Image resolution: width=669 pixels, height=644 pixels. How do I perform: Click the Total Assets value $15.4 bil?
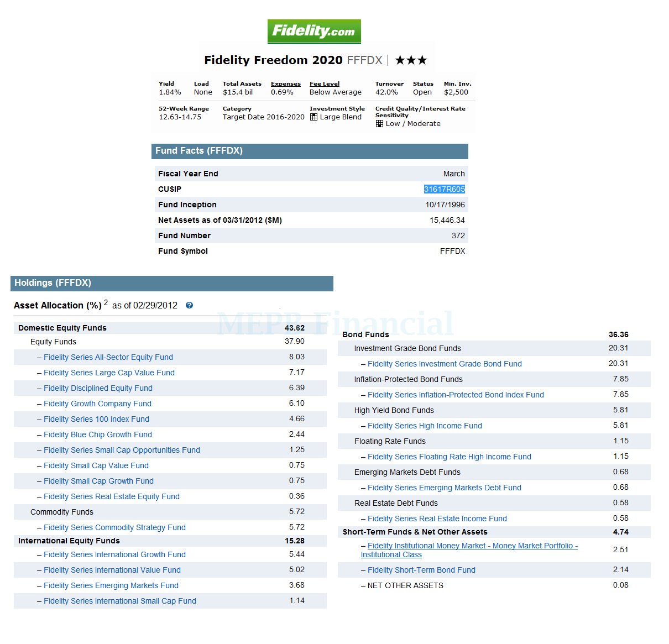238,92
